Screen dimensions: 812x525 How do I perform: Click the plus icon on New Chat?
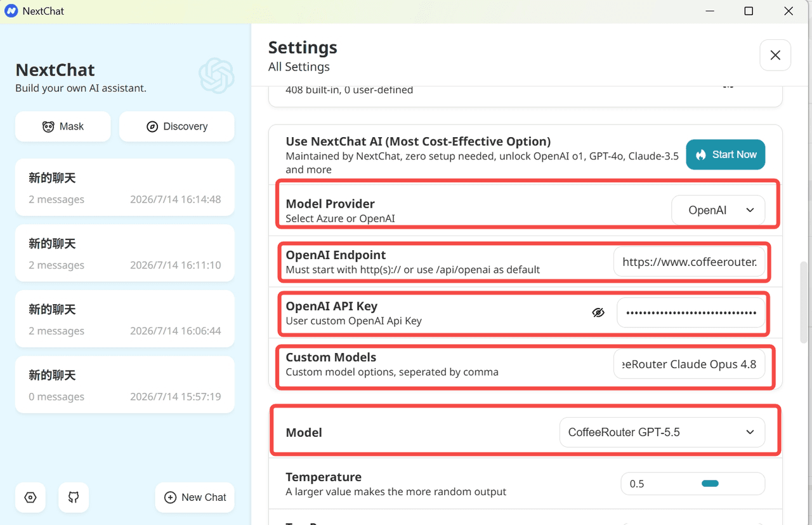coord(170,498)
